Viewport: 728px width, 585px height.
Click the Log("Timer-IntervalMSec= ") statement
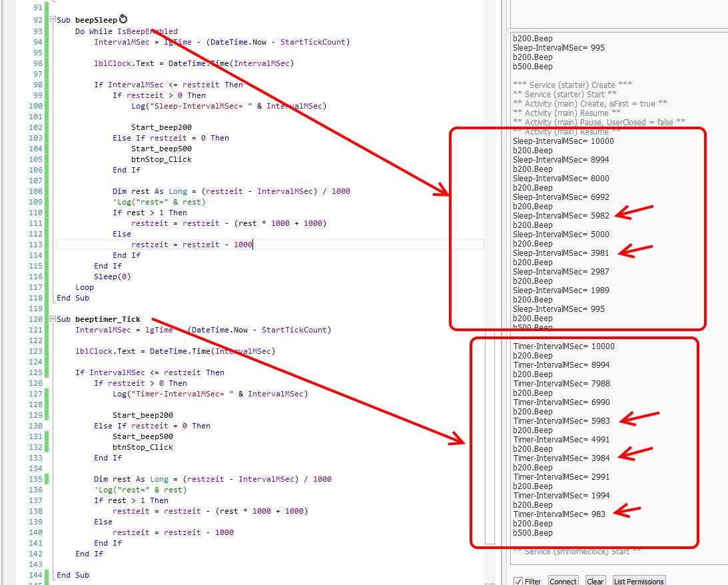tap(210, 394)
